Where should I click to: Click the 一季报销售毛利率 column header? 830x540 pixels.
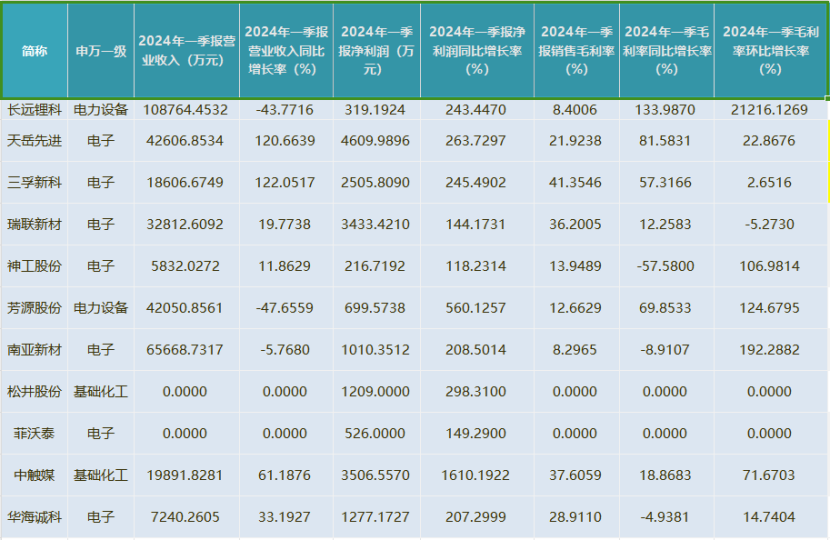point(576,51)
